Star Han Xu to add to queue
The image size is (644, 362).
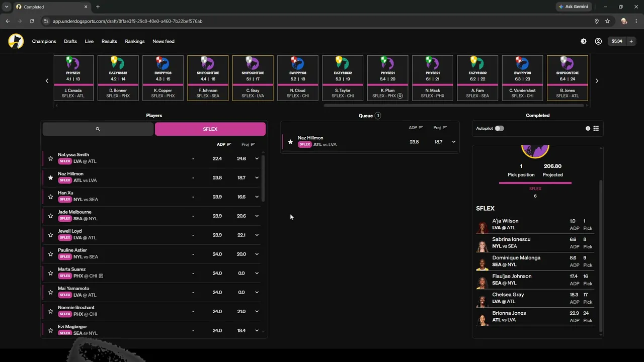pos(50,197)
